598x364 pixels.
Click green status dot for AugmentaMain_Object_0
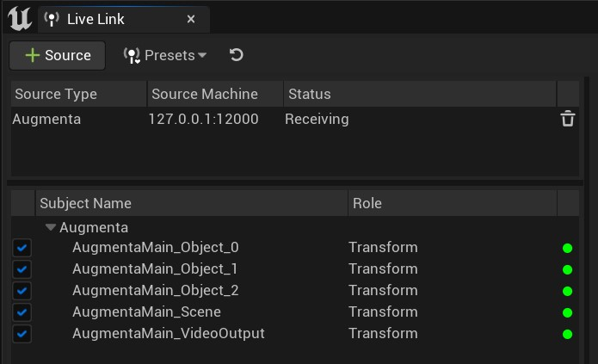568,249
